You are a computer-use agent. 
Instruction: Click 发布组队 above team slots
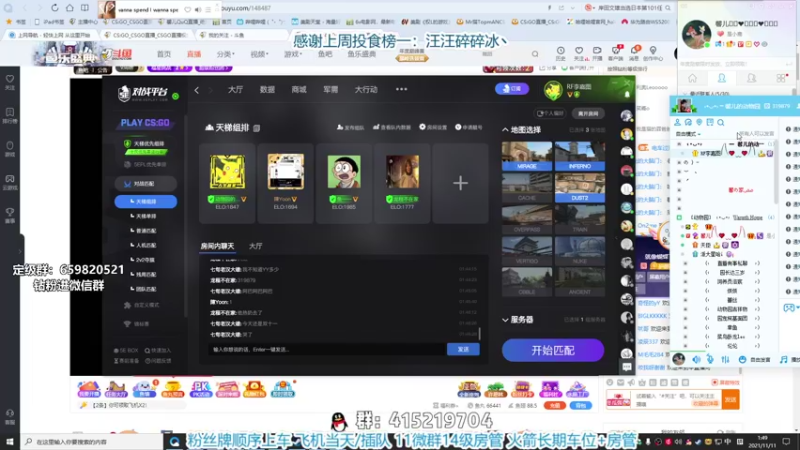click(351, 127)
